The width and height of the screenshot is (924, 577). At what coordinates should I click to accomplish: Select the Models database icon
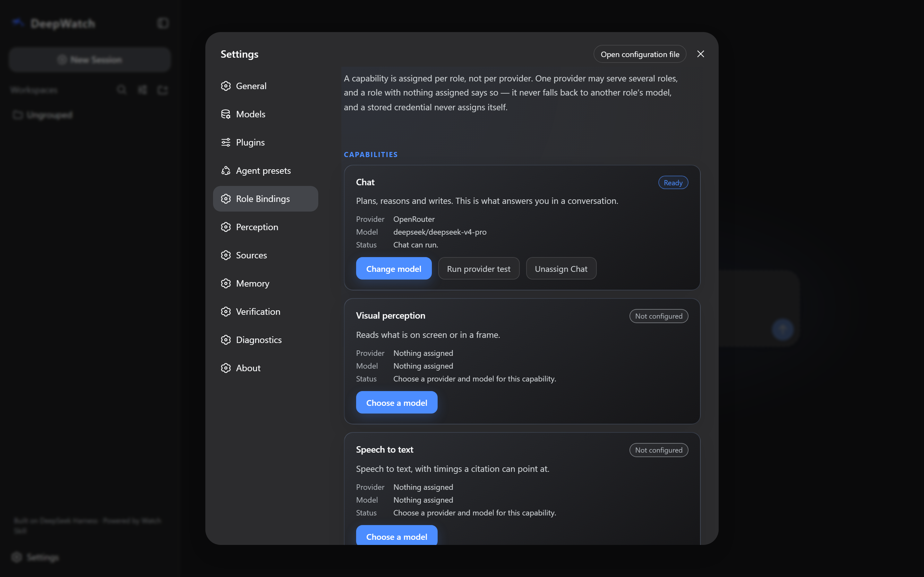226,114
